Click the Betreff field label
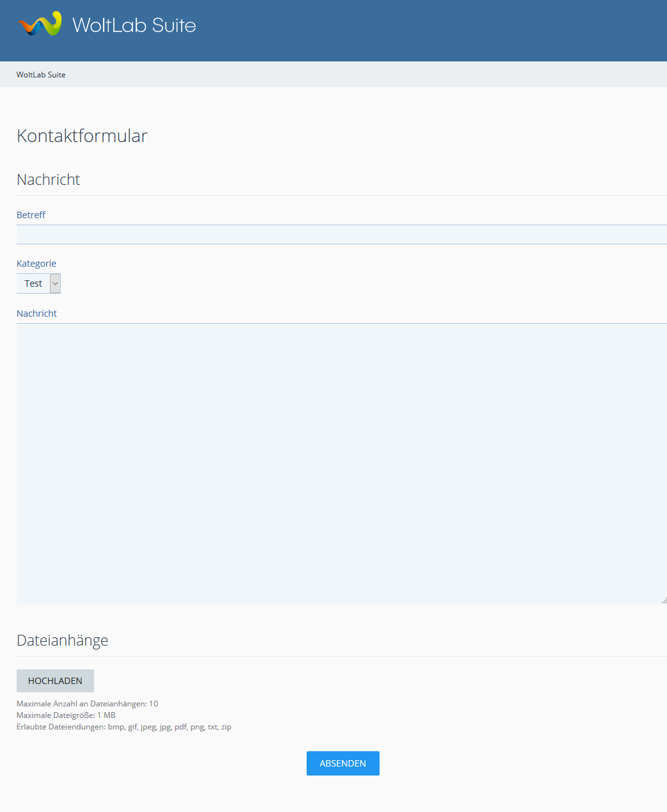Image resolution: width=667 pixels, height=812 pixels. [31, 215]
